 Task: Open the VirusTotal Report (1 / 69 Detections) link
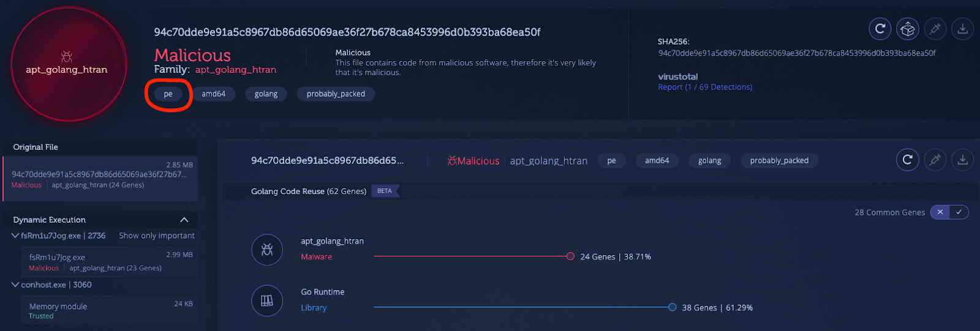705,87
